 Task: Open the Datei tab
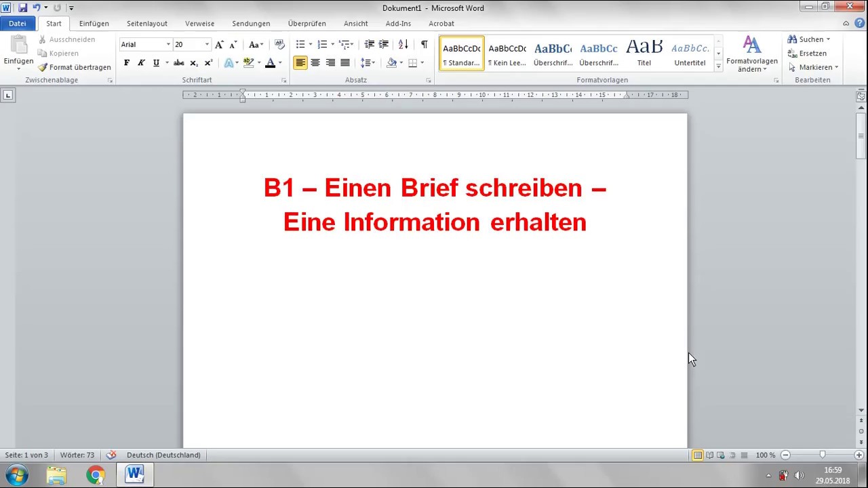tap(18, 23)
